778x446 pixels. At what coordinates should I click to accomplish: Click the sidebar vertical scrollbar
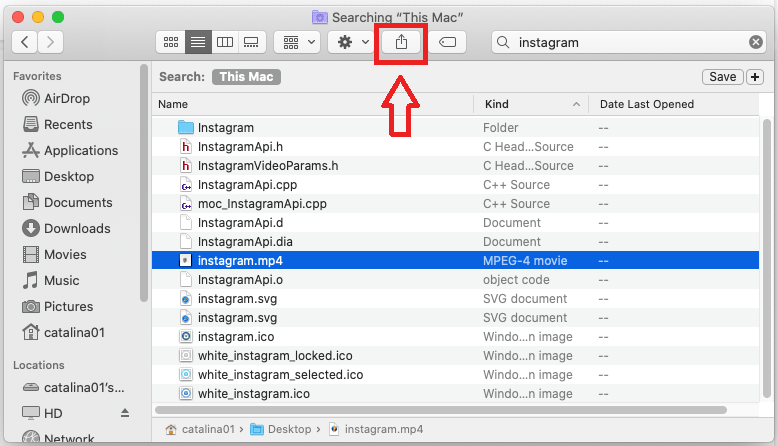click(144, 183)
